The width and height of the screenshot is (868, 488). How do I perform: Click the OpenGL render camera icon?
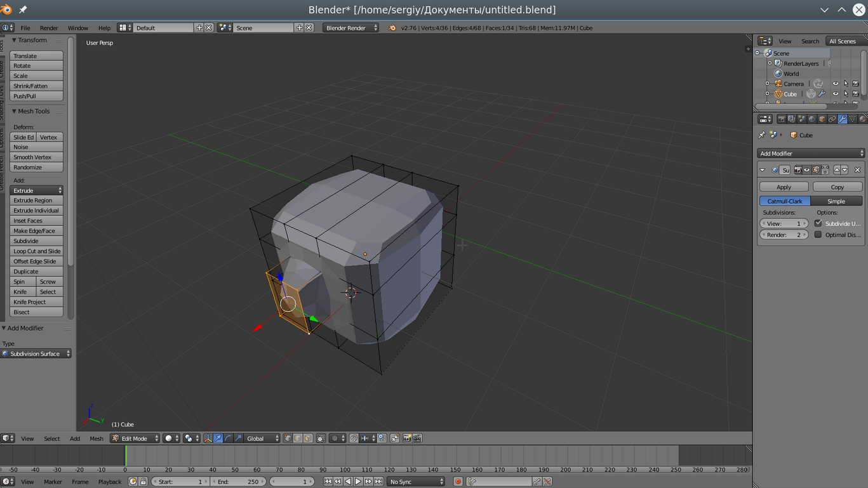[x=407, y=439]
